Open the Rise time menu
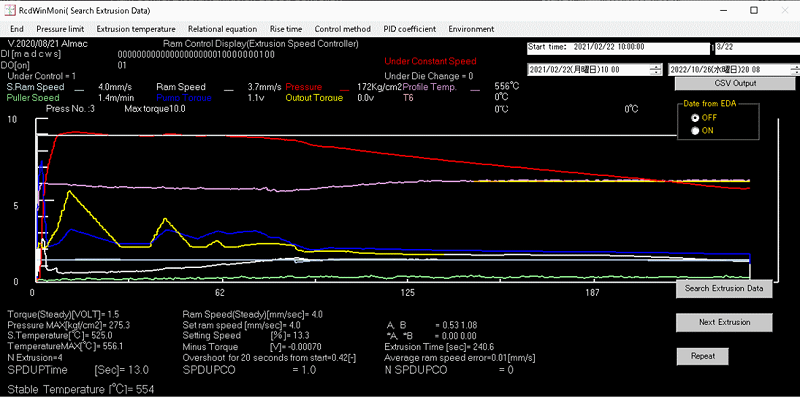 286,29
